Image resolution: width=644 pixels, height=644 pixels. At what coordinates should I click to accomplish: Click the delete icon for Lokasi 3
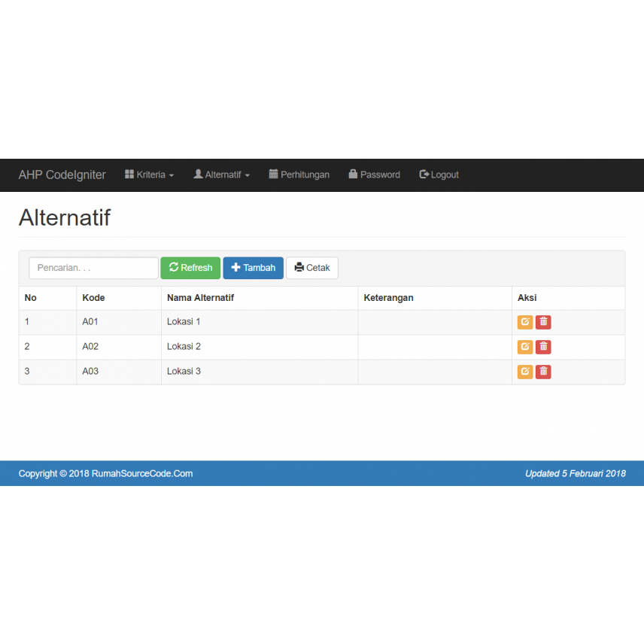tap(543, 371)
